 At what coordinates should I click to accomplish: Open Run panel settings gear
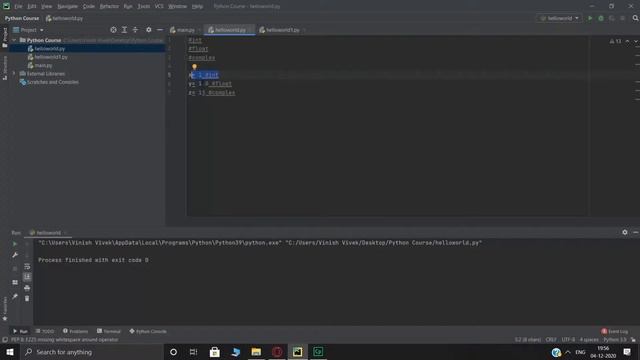(x=624, y=232)
